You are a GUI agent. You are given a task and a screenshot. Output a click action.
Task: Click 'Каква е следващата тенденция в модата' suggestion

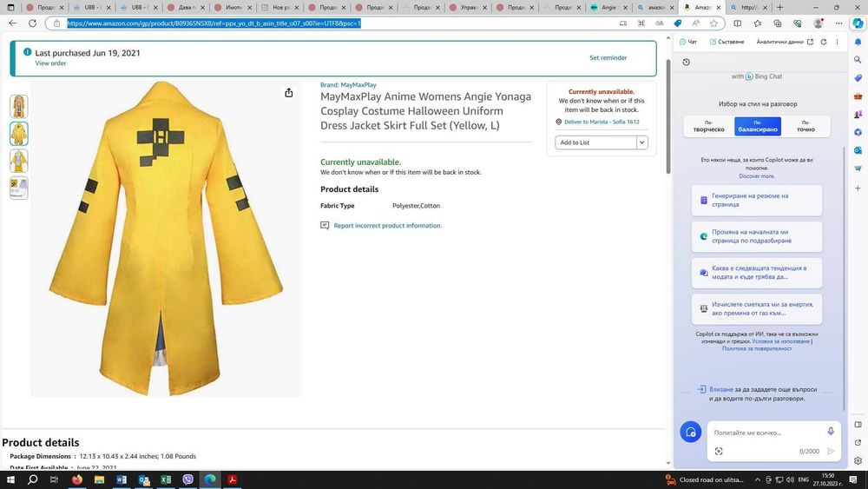pos(757,273)
